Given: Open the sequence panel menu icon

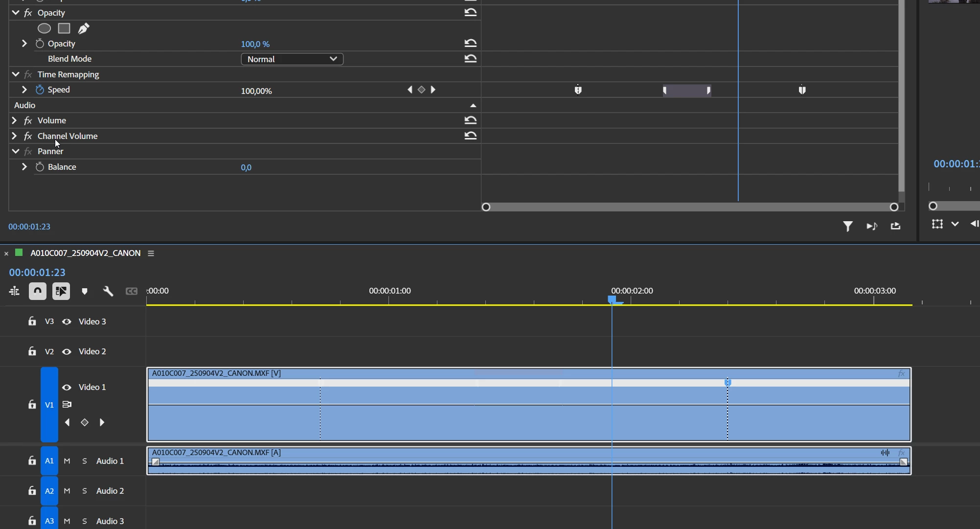Looking at the screenshot, I should [x=151, y=253].
